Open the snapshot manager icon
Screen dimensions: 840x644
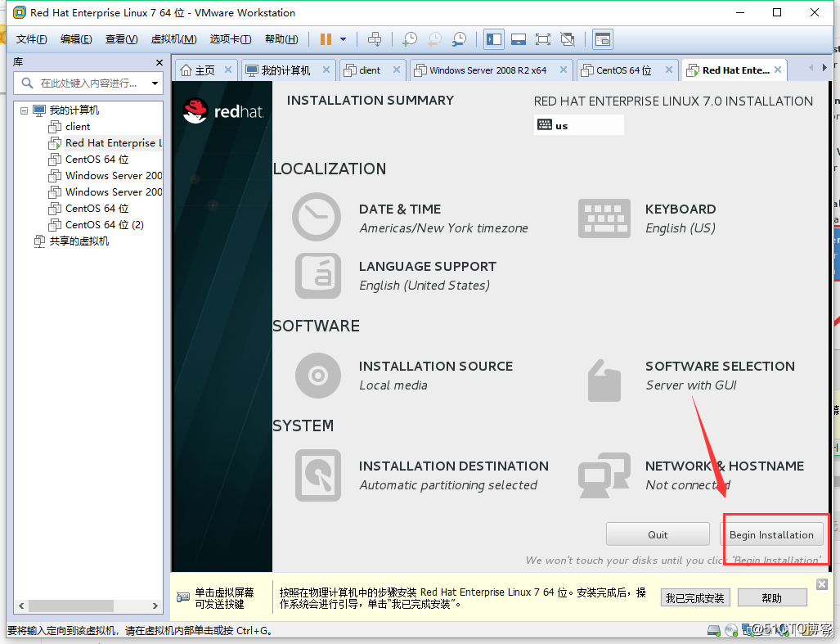pyautogui.click(x=459, y=39)
